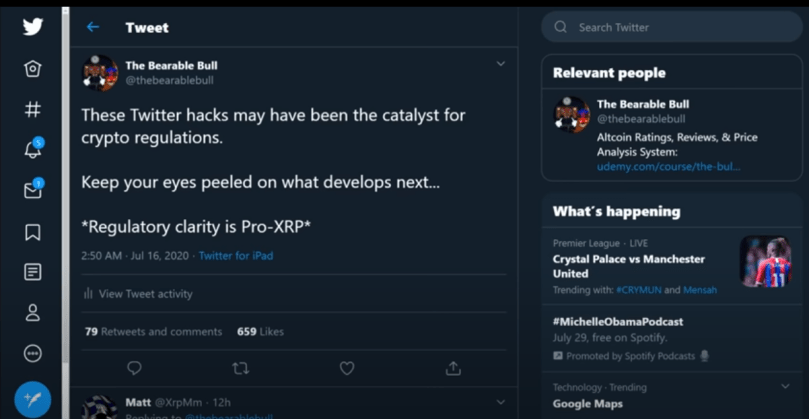809x419 pixels.
Task: Go back using the arrow
Action: (93, 28)
